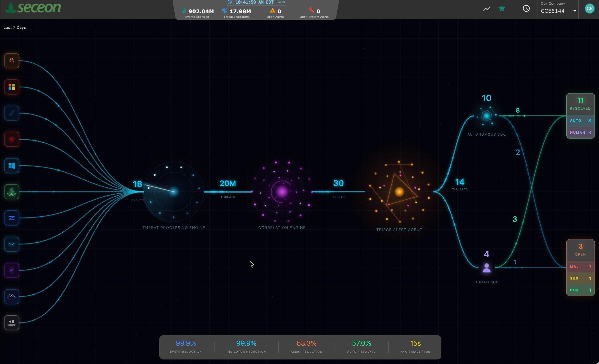Select the Resolved alerts summary card

pos(580,104)
